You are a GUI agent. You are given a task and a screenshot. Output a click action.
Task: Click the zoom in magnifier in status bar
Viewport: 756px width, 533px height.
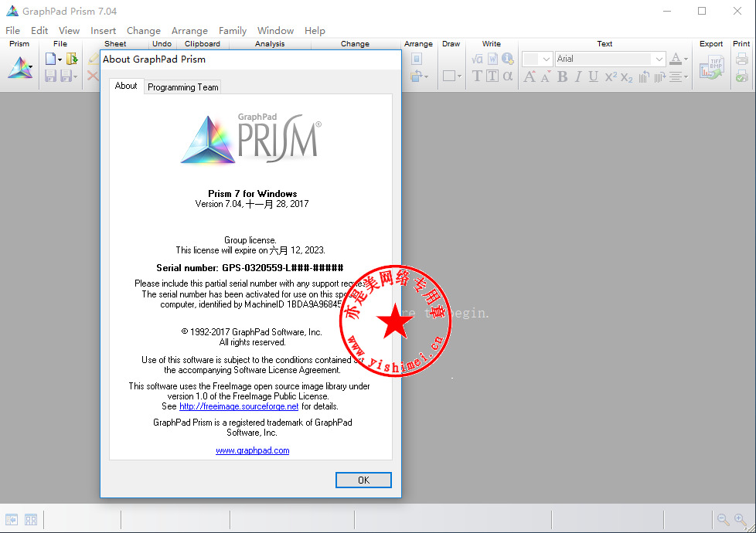click(740, 520)
